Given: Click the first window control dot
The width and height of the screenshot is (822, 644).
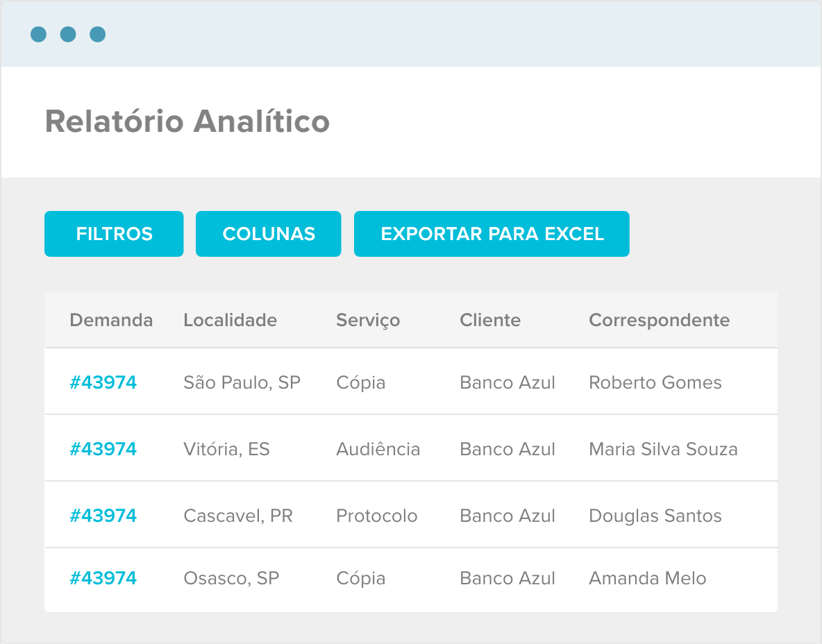Looking at the screenshot, I should pos(39,34).
